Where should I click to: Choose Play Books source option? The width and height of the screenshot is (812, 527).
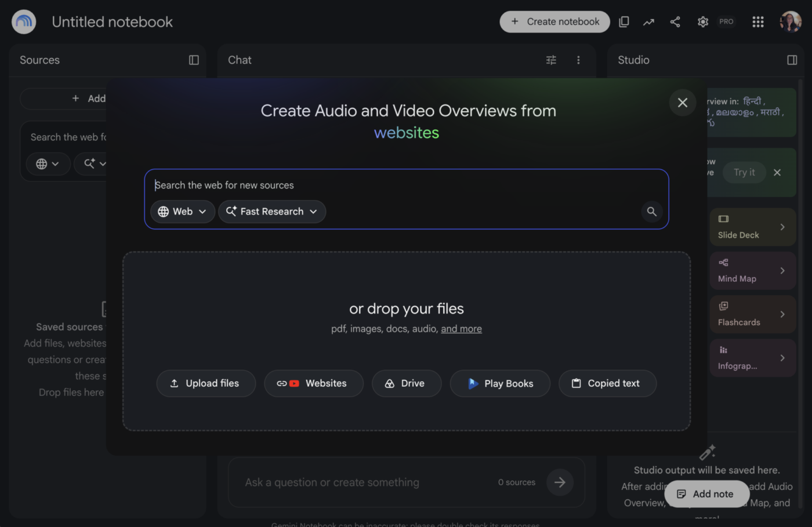tap(500, 384)
